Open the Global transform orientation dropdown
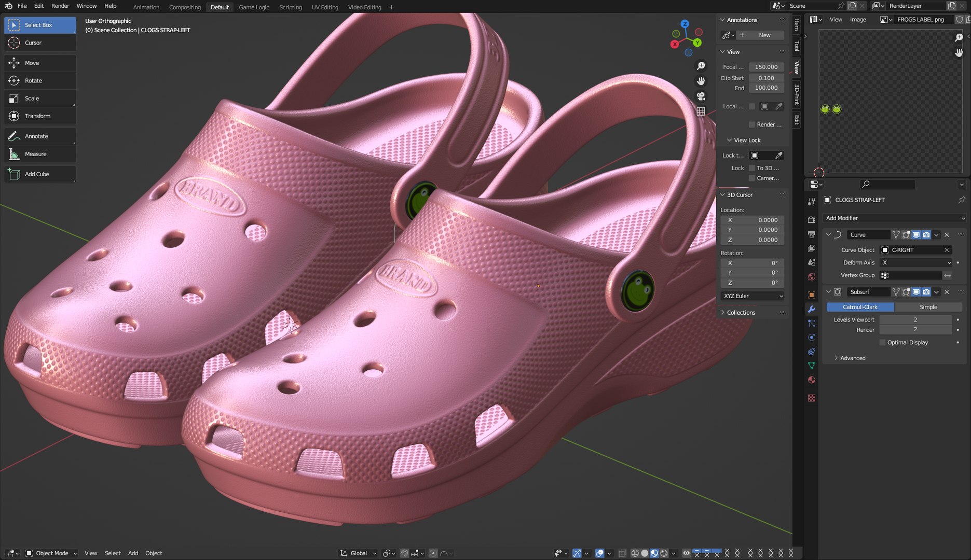This screenshot has height=560, width=971. point(359,553)
